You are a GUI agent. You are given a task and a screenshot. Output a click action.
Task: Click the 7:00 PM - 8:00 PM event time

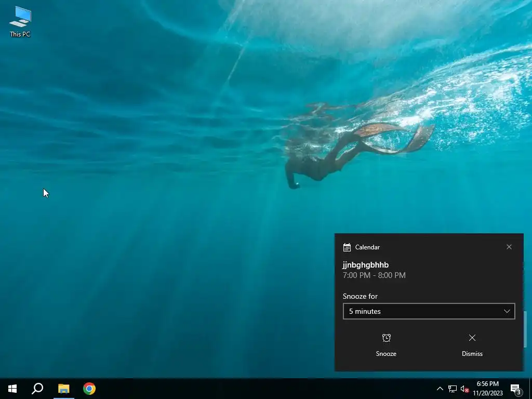374,275
